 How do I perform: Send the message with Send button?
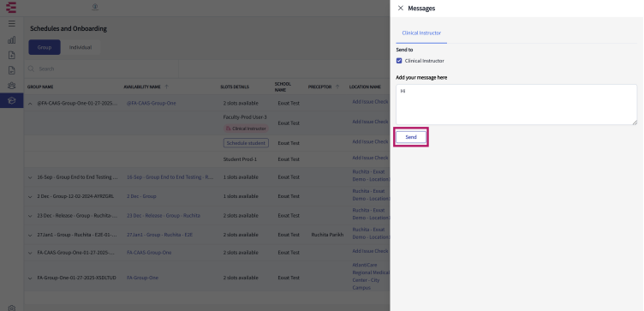click(x=411, y=137)
